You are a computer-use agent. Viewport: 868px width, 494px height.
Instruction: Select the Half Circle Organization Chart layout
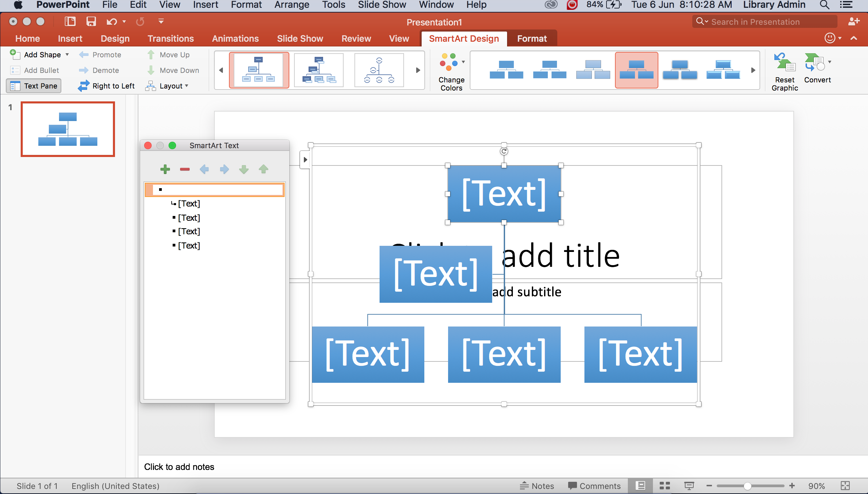point(379,70)
